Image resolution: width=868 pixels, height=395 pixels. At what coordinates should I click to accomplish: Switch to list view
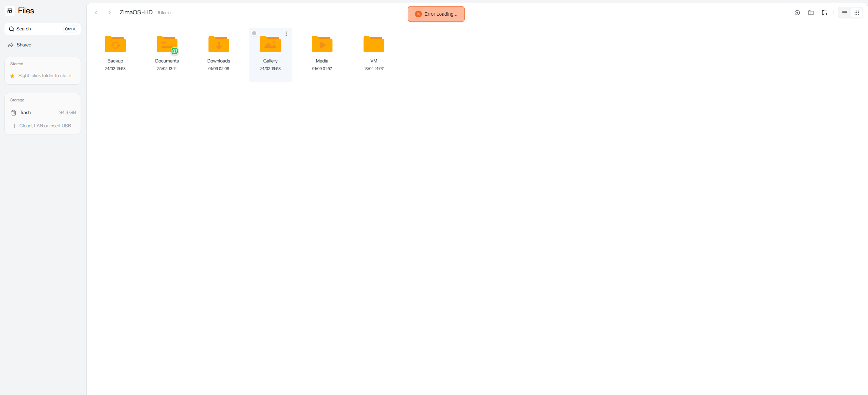(x=844, y=13)
